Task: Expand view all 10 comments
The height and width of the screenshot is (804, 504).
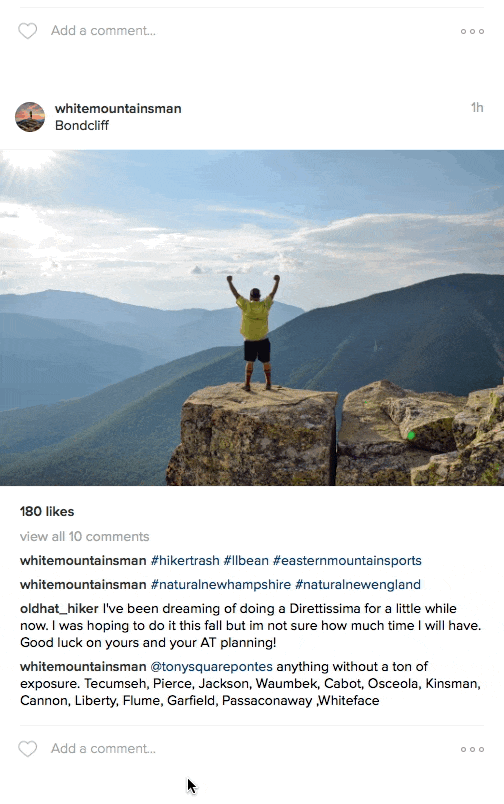Action: pos(85,536)
